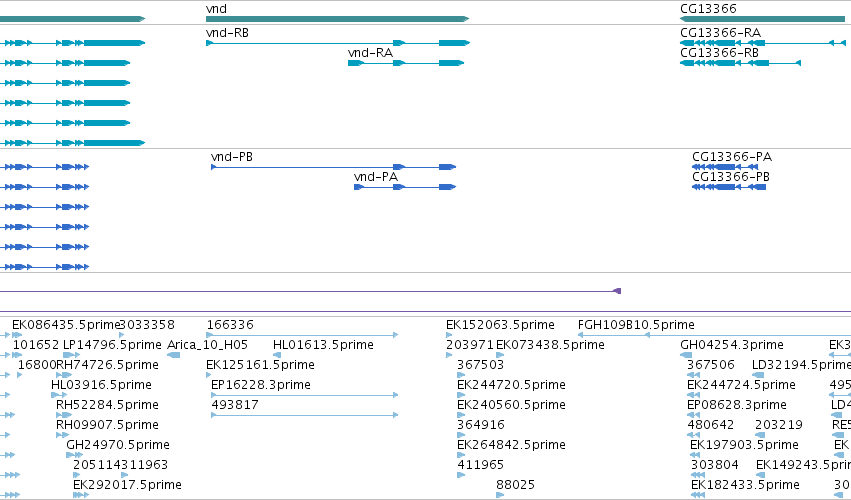
Task: Select feature 367506
Action: click(710, 365)
